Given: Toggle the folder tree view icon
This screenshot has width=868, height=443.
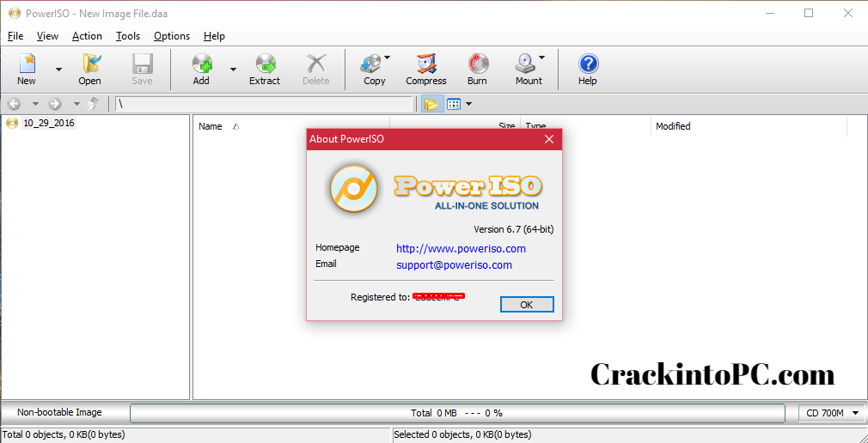Looking at the screenshot, I should pos(431,104).
